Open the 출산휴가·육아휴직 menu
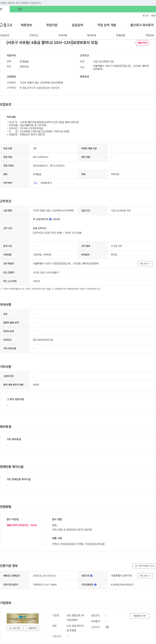The image size is (156, 644). pos(142,25)
